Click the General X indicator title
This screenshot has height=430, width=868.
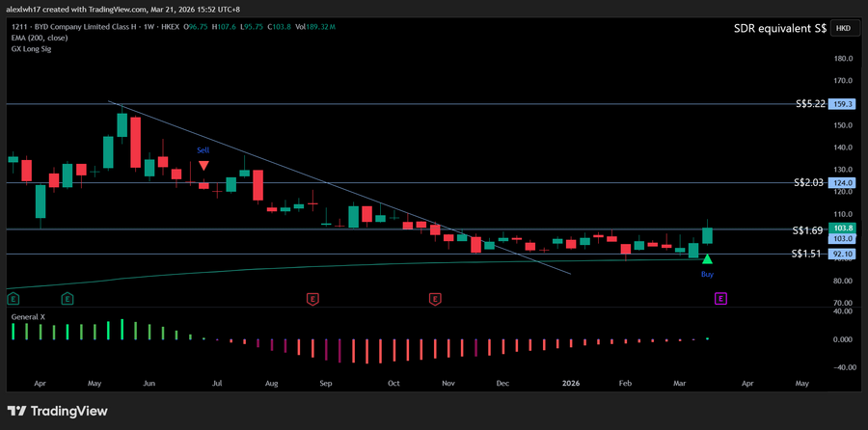(x=31, y=315)
